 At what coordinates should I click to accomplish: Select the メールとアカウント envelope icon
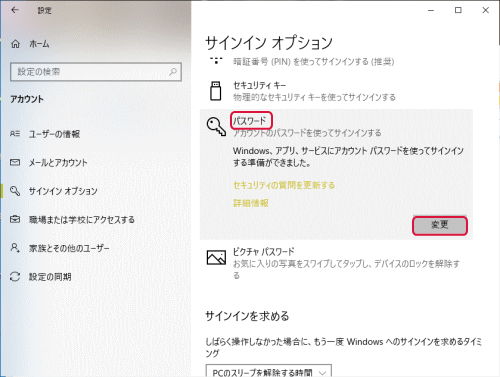15,162
